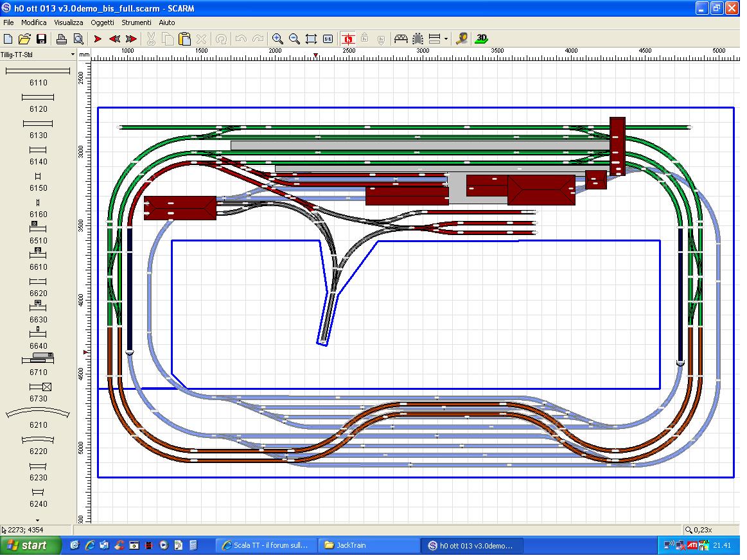
Task: Select track piece 6610
Action: click(38, 260)
